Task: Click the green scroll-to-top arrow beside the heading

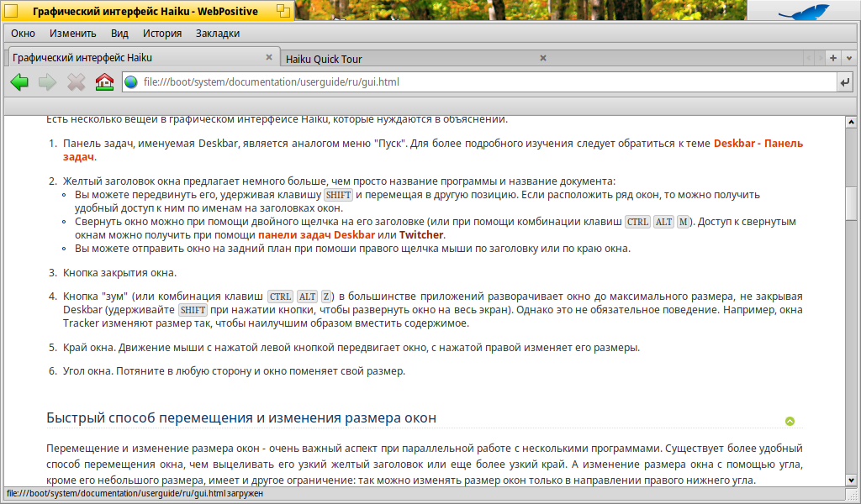Action: pos(789,422)
